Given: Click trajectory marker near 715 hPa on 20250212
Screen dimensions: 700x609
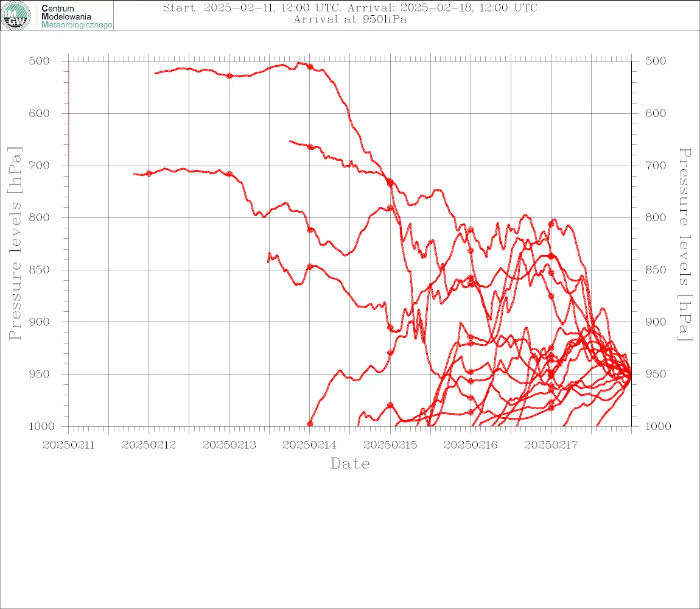Looking at the screenshot, I should point(149,174).
